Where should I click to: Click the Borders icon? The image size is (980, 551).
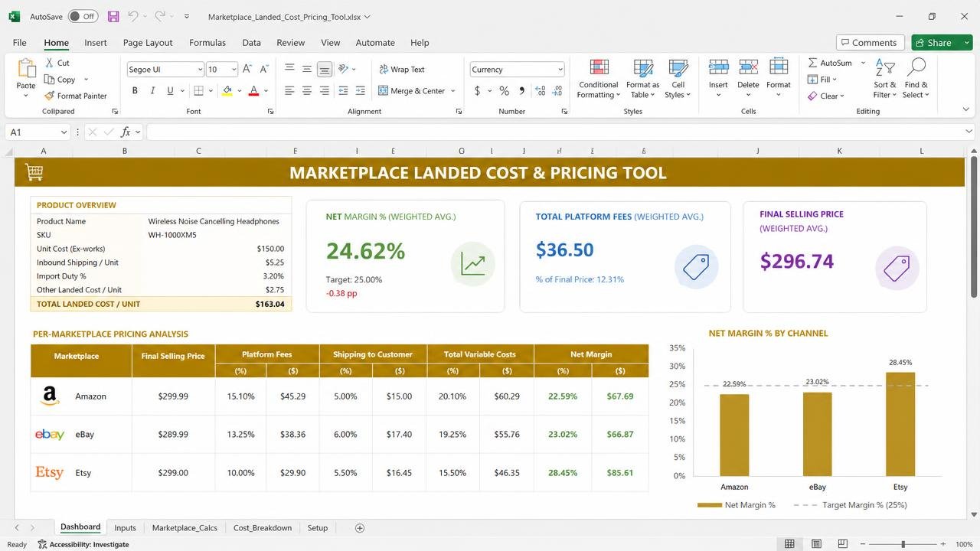click(x=198, y=90)
